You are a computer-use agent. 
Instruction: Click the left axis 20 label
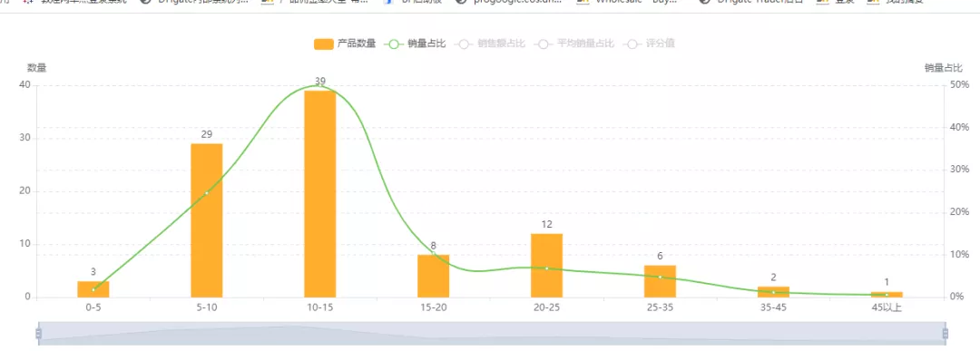click(x=25, y=191)
